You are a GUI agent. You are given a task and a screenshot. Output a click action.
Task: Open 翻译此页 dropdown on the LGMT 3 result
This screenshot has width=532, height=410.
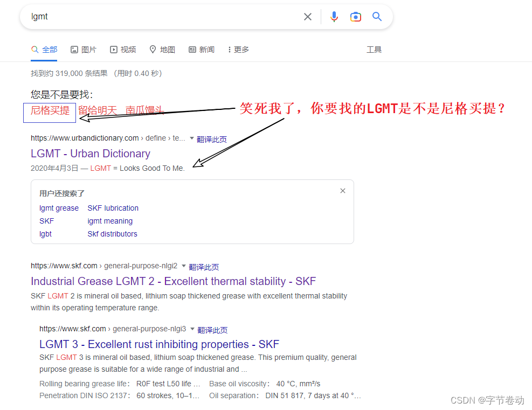212,330
